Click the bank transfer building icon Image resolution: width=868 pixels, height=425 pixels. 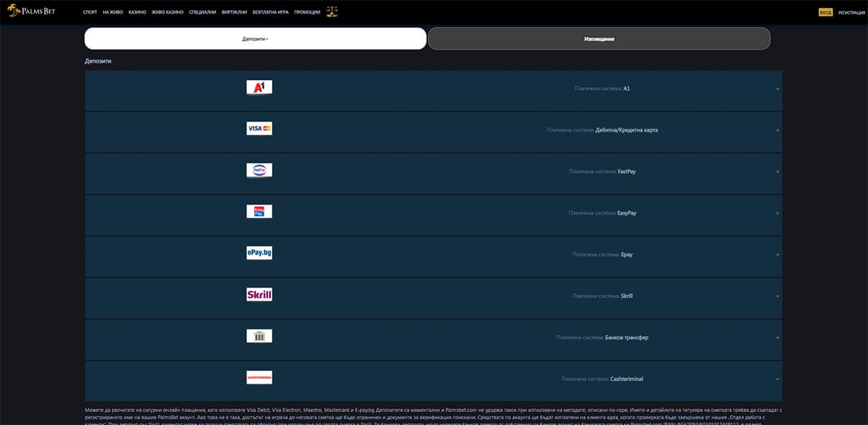coord(259,336)
